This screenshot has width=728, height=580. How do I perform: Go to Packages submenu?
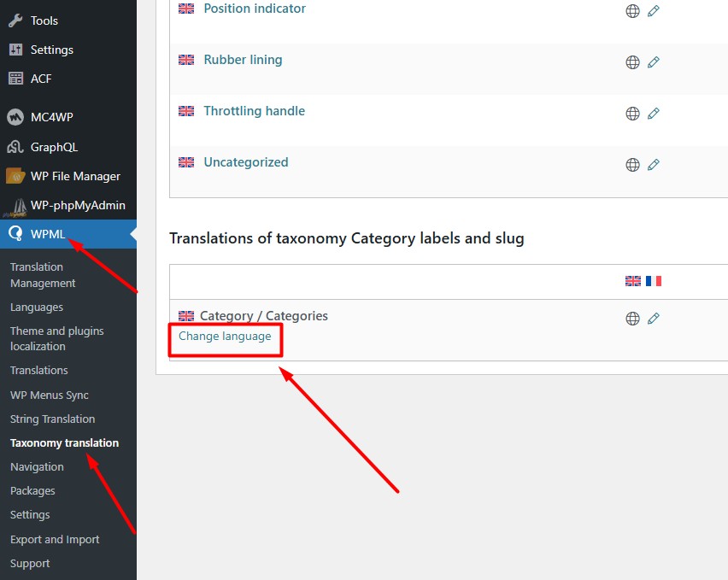point(32,491)
